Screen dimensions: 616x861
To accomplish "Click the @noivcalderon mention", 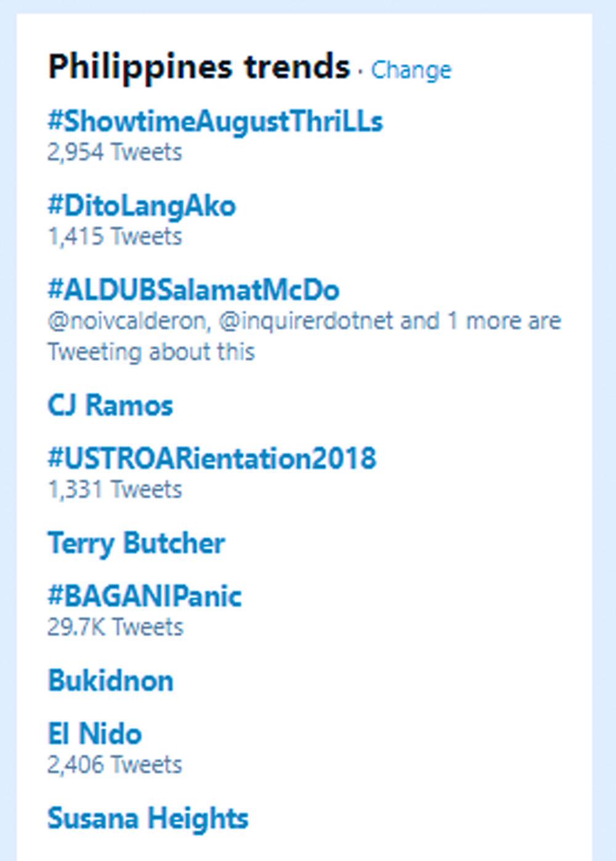I will coord(126,321).
